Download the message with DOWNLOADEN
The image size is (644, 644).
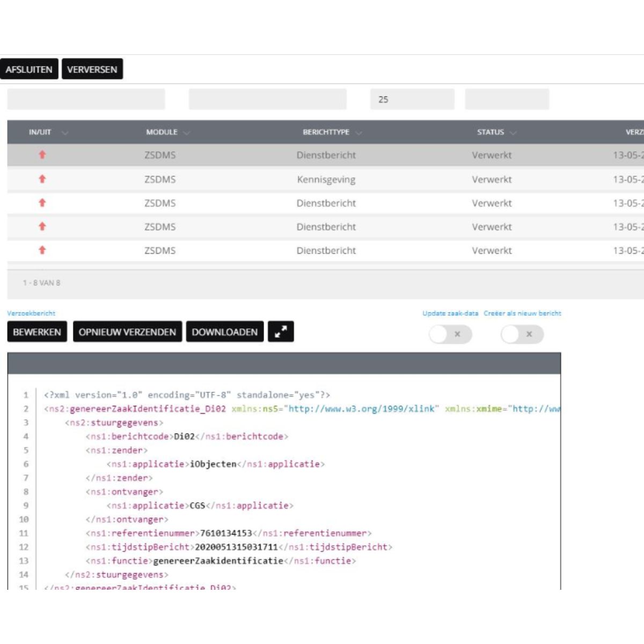224,332
